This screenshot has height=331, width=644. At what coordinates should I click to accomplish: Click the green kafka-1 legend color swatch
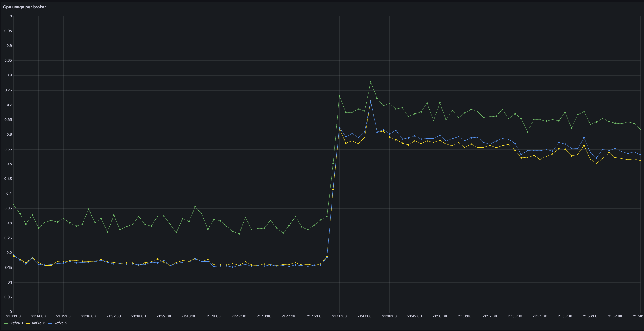[6, 323]
